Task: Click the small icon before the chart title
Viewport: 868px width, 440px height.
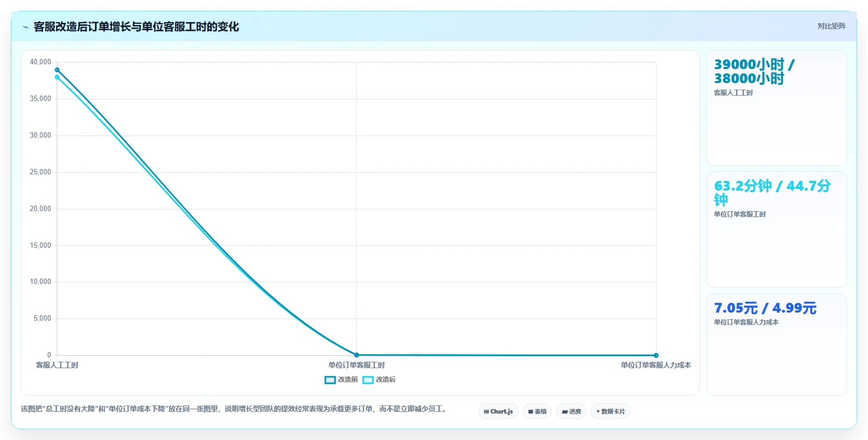Action: [x=25, y=27]
